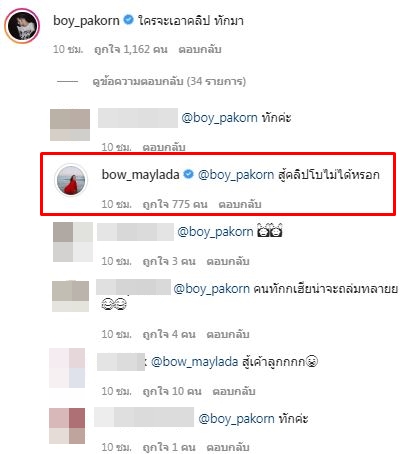Open boy_pakorn's profile picture
The width and height of the screenshot is (407, 454).
click(x=22, y=26)
